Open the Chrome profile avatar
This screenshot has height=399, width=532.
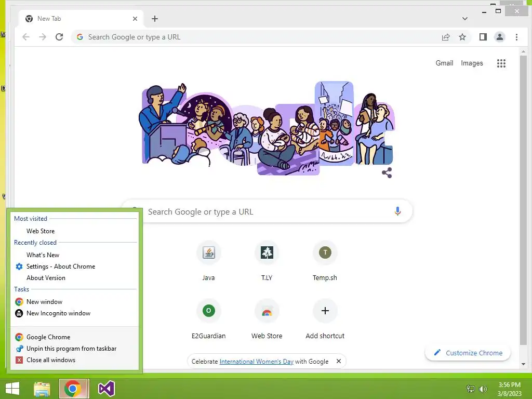pos(500,37)
